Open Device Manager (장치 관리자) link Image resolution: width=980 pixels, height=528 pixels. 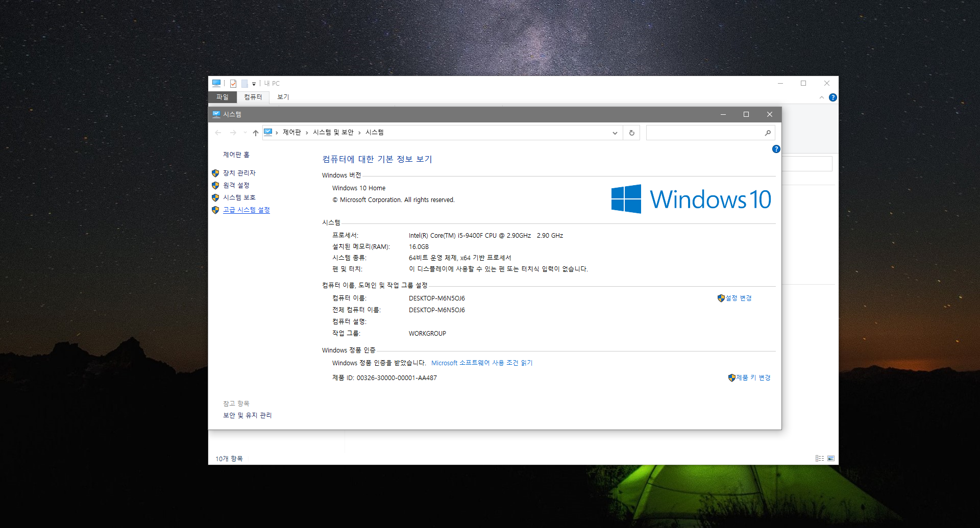(239, 173)
